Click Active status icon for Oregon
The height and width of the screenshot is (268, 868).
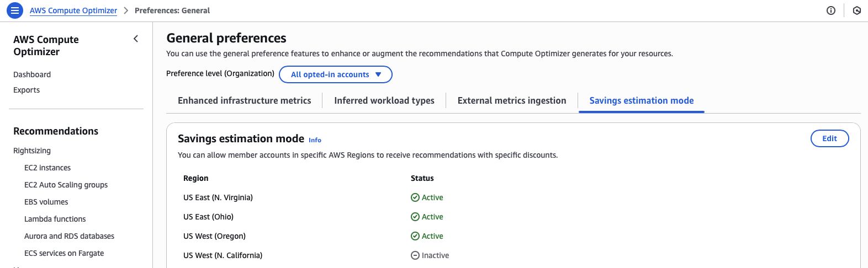(x=415, y=236)
